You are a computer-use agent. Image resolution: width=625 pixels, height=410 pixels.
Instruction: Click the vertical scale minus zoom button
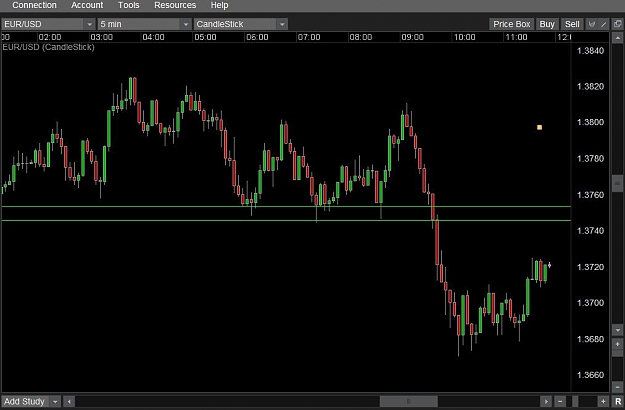click(617, 386)
